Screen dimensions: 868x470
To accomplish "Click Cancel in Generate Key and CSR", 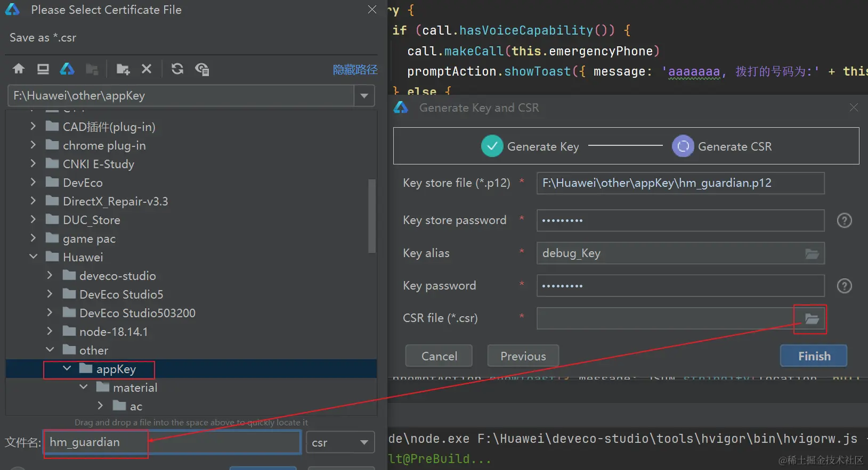I will (x=439, y=356).
